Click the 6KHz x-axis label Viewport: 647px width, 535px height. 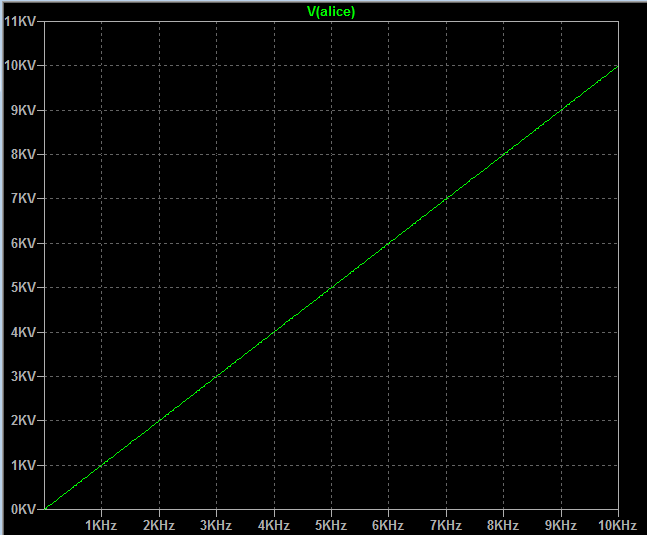(388, 525)
